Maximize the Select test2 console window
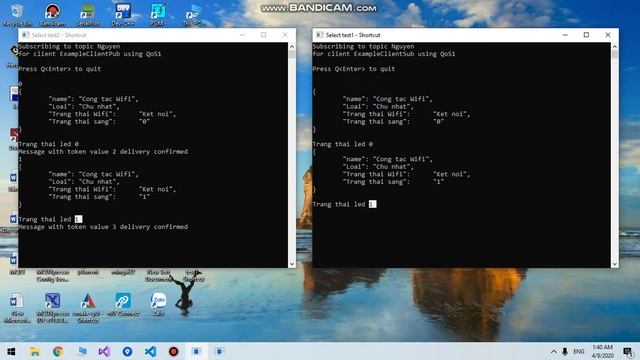This screenshot has height=360, width=640. (x=264, y=35)
